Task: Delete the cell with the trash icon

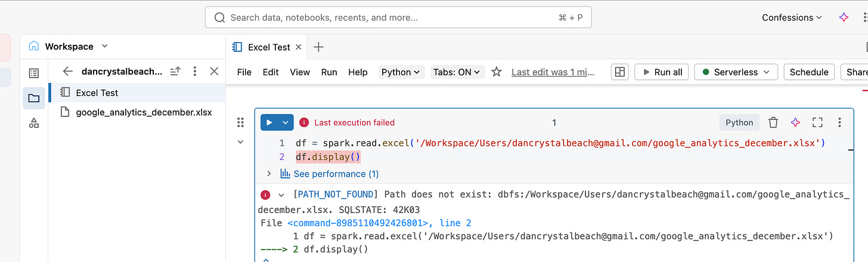Action: coord(773,122)
